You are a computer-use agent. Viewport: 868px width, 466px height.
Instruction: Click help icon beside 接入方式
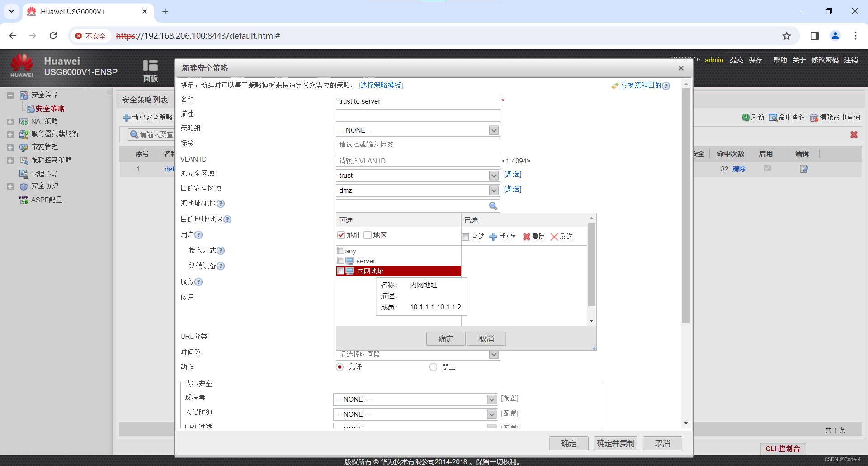click(221, 251)
